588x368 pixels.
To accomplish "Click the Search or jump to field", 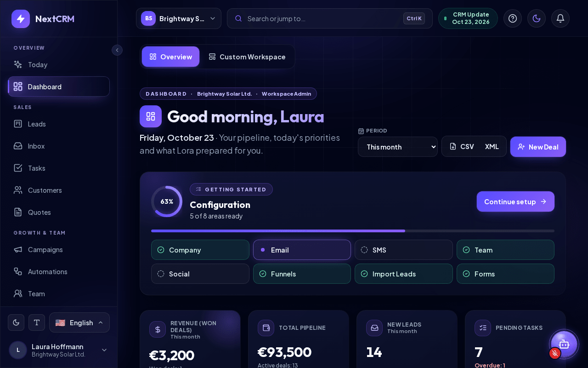I will pyautogui.click(x=330, y=18).
